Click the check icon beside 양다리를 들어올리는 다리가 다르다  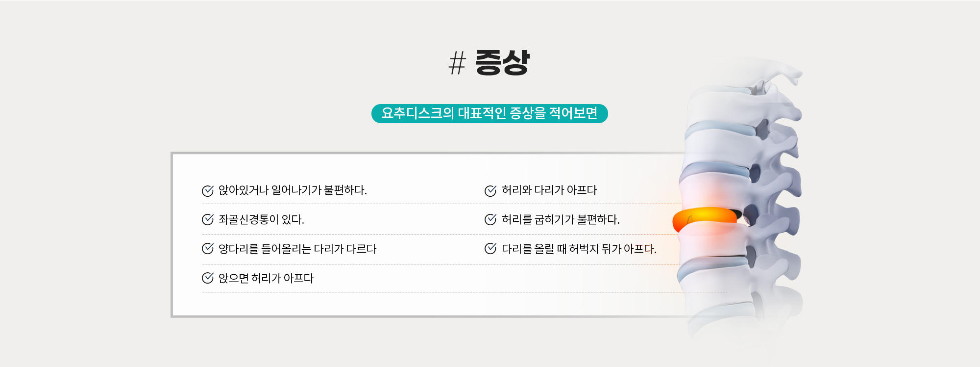pyautogui.click(x=208, y=249)
